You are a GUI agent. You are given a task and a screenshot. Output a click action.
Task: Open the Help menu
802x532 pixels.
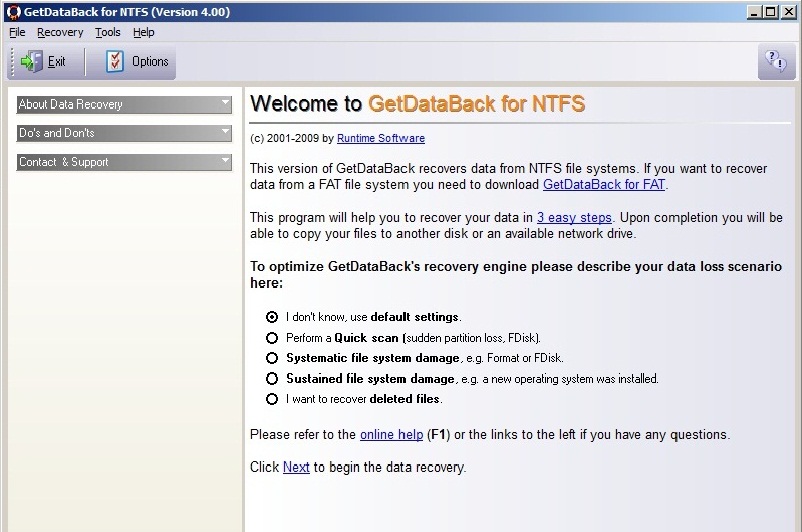[143, 32]
